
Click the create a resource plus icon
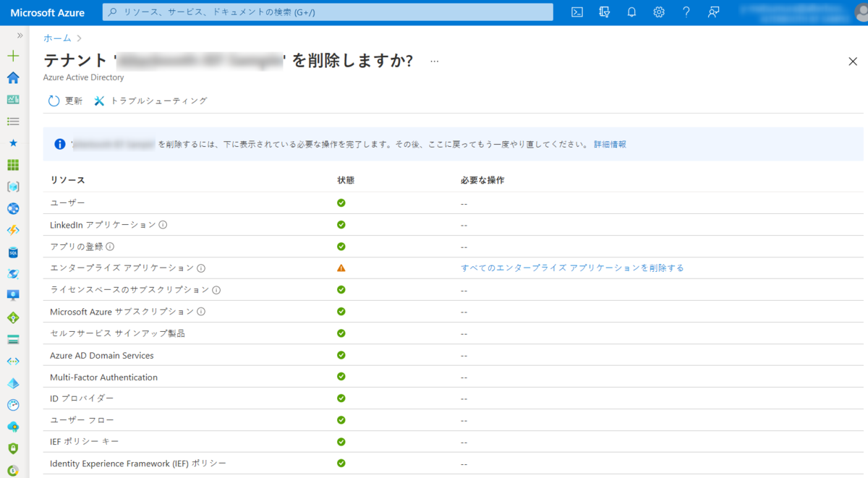(x=13, y=56)
